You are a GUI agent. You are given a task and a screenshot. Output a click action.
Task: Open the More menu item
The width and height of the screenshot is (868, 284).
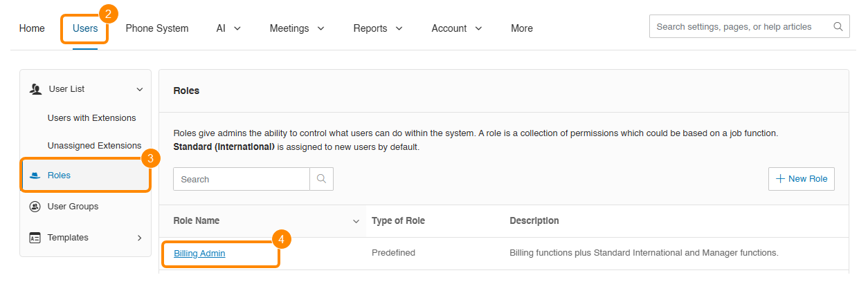pos(522,28)
